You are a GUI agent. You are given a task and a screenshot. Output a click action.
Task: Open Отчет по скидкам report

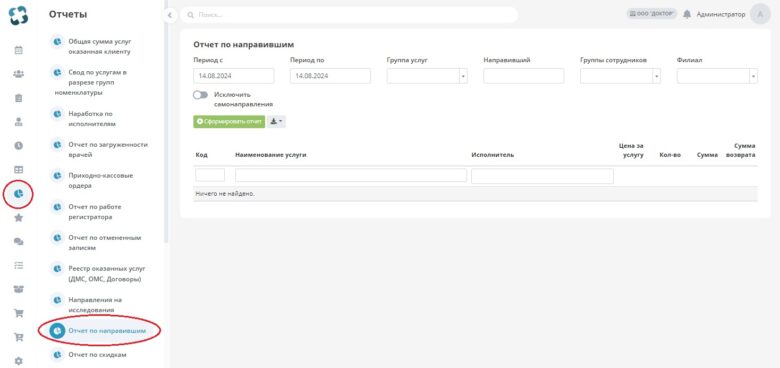point(90,355)
